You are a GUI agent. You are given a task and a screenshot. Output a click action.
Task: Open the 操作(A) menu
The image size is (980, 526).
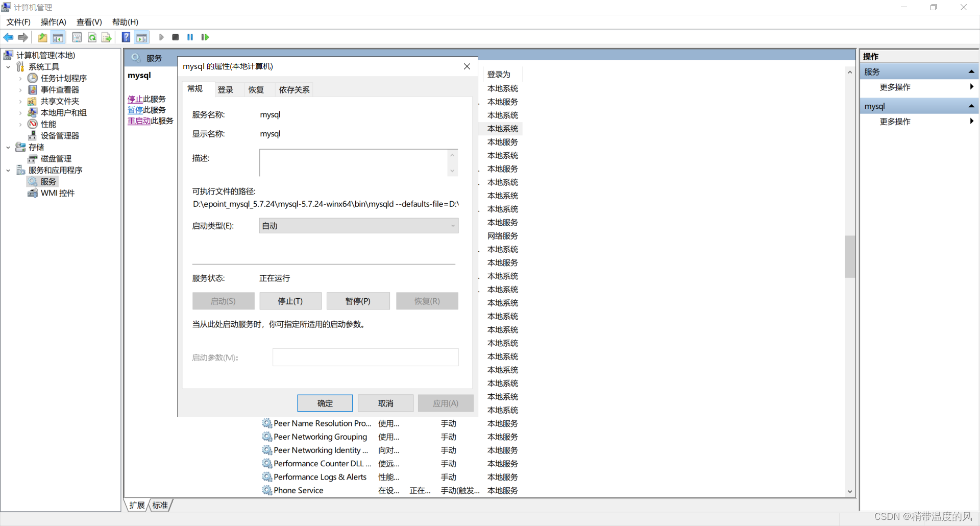pyautogui.click(x=54, y=22)
